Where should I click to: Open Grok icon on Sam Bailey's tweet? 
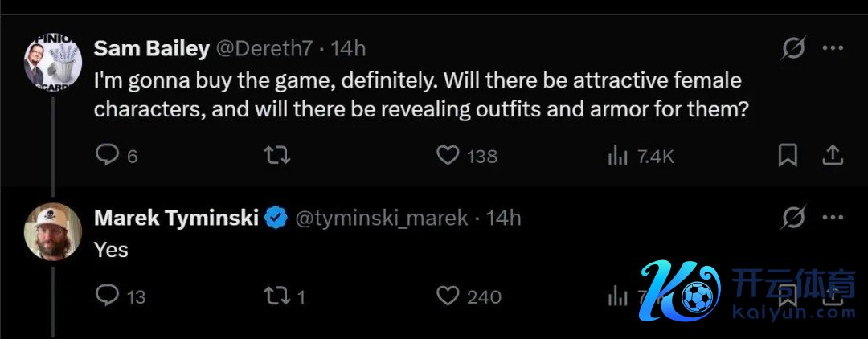point(793,49)
